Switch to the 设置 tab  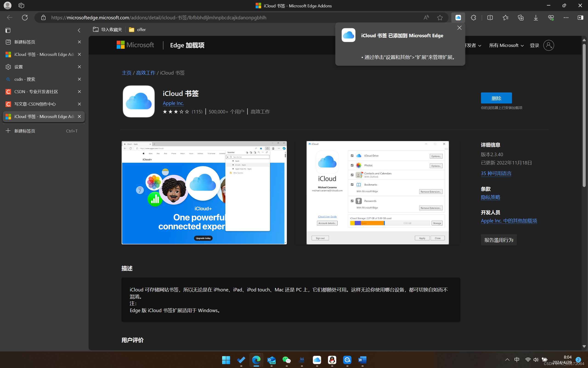[x=44, y=67]
